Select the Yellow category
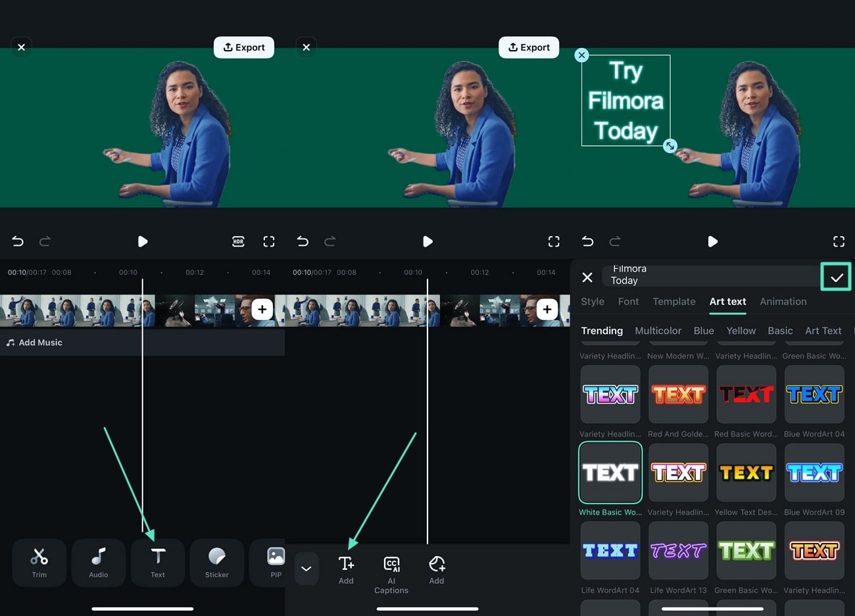855x616 pixels. click(741, 331)
